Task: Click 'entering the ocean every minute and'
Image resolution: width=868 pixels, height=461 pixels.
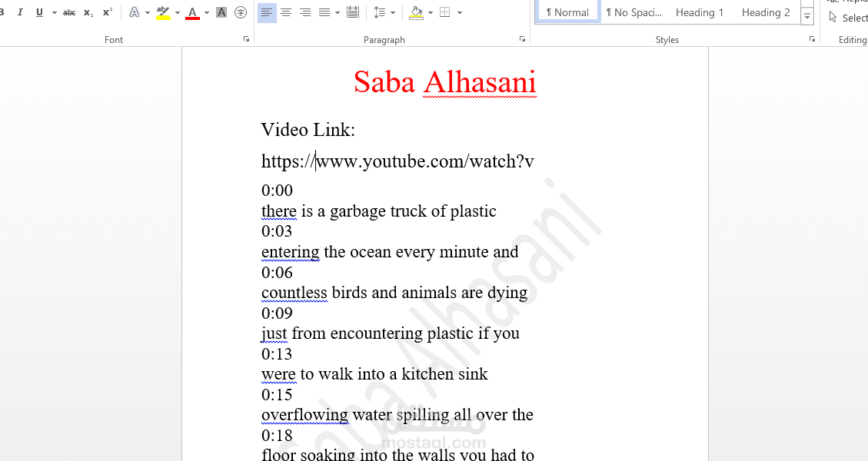Action: [x=390, y=252]
